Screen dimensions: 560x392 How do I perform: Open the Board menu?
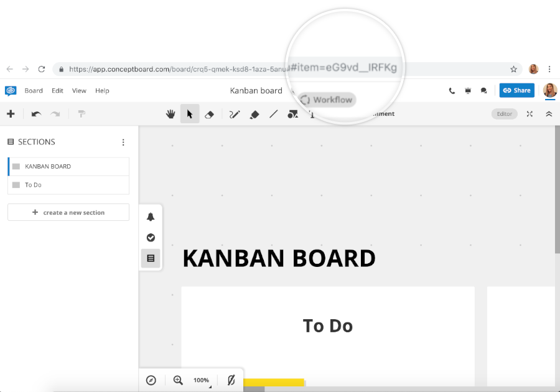tap(33, 90)
